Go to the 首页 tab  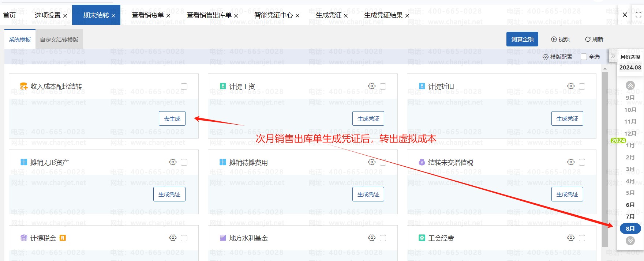pyautogui.click(x=10, y=15)
